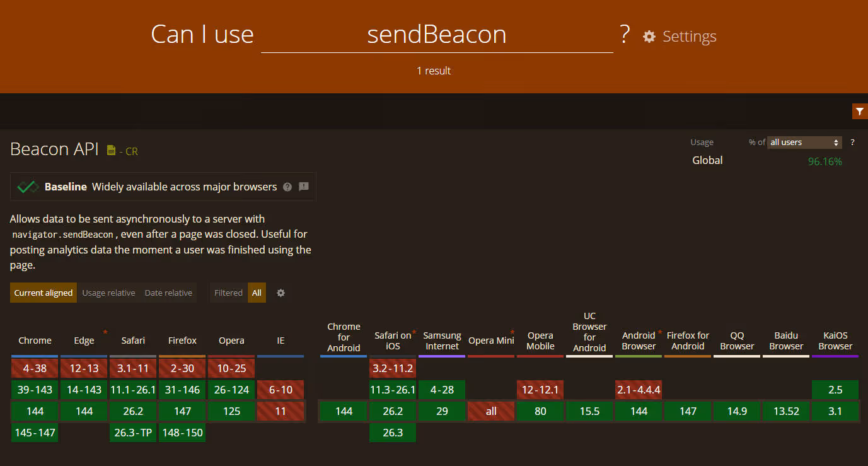Select the All browsers tab
The image size is (868, 466).
click(x=257, y=293)
